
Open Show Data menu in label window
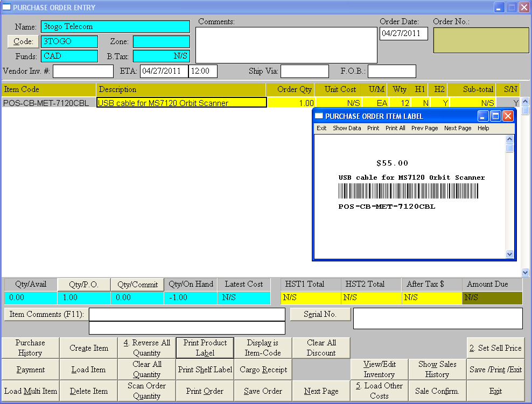coord(347,128)
